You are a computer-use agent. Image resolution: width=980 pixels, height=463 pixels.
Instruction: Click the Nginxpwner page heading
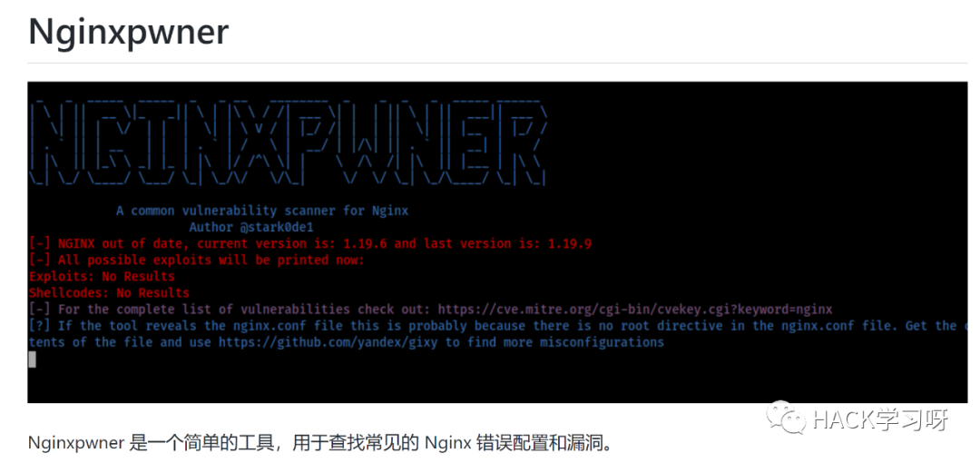[x=128, y=32]
